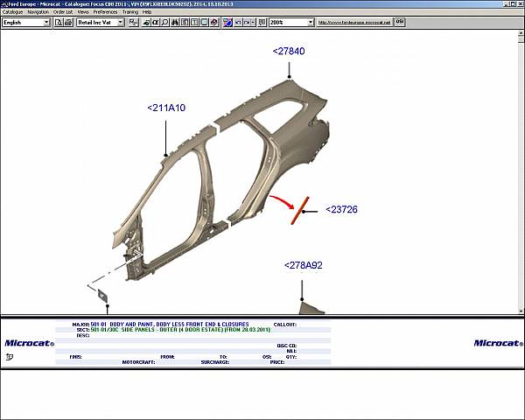Click the Rx icon beside the price dropdown
525x420 pixels.
coord(134,23)
